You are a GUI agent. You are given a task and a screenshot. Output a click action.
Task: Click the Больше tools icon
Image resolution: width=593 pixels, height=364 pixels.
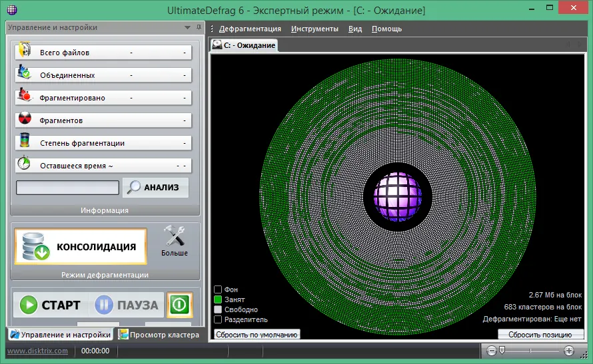click(x=175, y=236)
